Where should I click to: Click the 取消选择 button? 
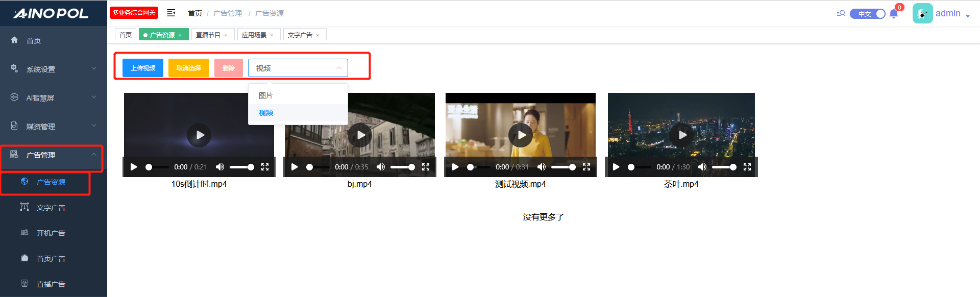coord(189,68)
